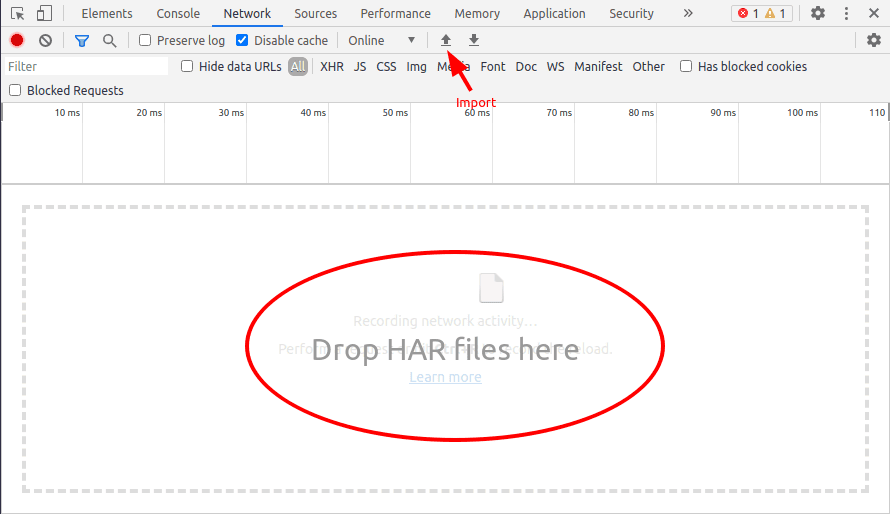
Task: Filter requests by CSS
Action: 387,66
